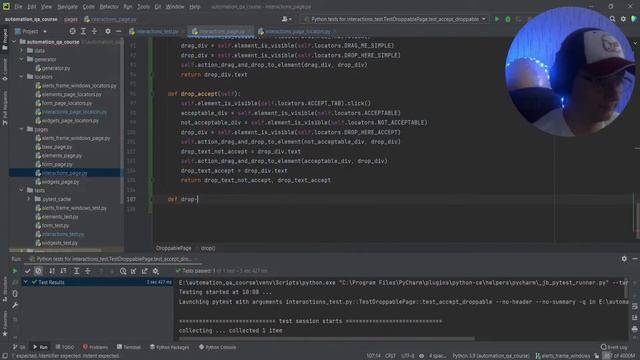Collapse the tests folder

point(22,190)
